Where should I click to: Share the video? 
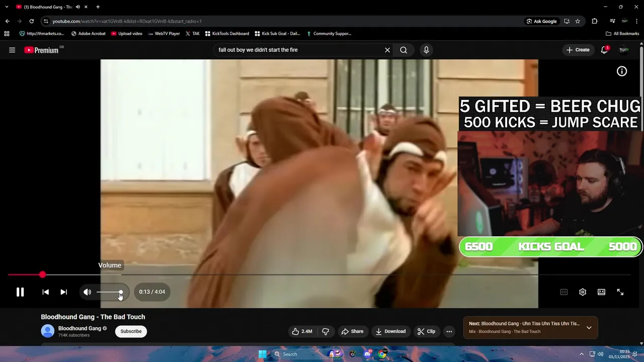point(352,331)
